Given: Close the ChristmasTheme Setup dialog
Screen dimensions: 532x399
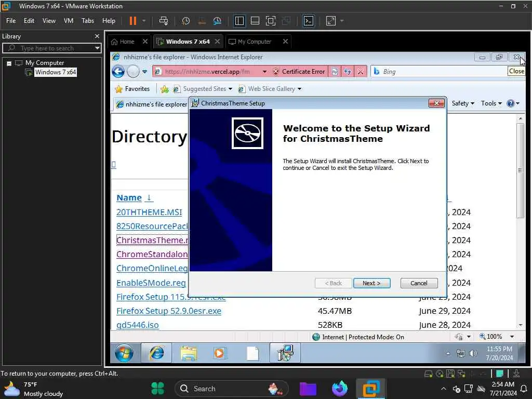Looking at the screenshot, I should (436, 103).
